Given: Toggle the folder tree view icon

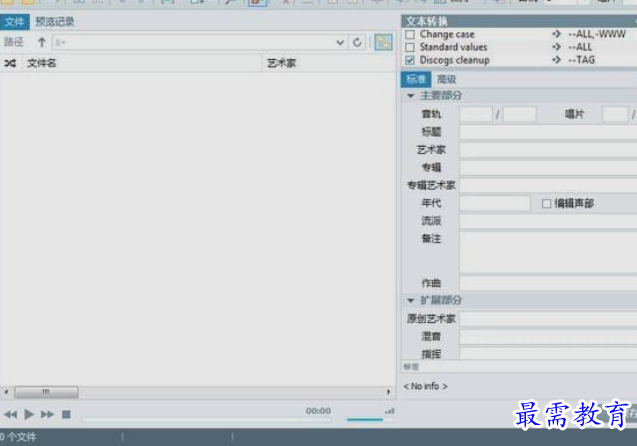Looking at the screenshot, I should coord(383,42).
